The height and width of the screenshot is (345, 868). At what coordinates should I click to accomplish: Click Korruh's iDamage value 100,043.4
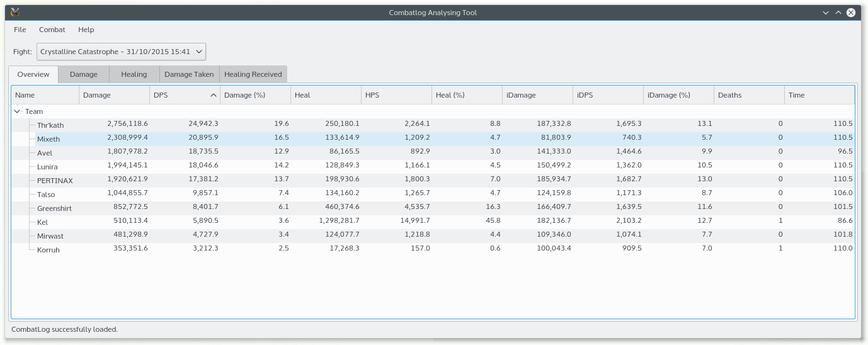554,249
